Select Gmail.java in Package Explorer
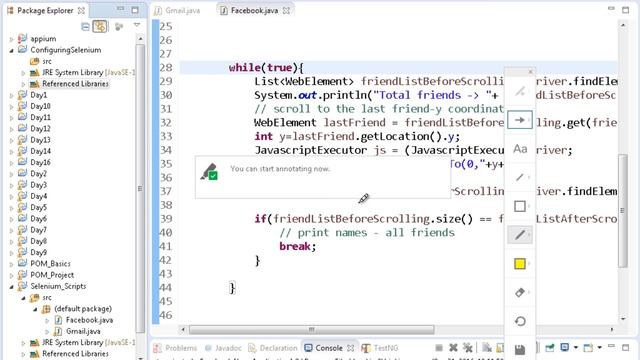Screen dimensions: 640x360 [x=83, y=331]
